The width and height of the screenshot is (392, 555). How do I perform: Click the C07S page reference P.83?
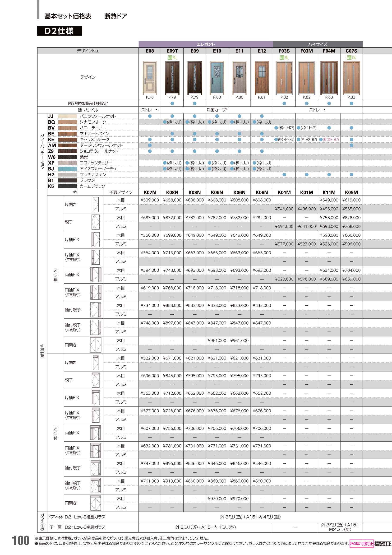click(351, 97)
